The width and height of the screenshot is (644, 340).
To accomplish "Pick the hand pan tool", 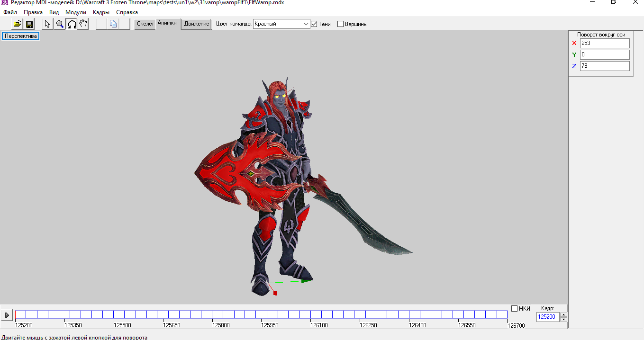I will pyautogui.click(x=83, y=24).
